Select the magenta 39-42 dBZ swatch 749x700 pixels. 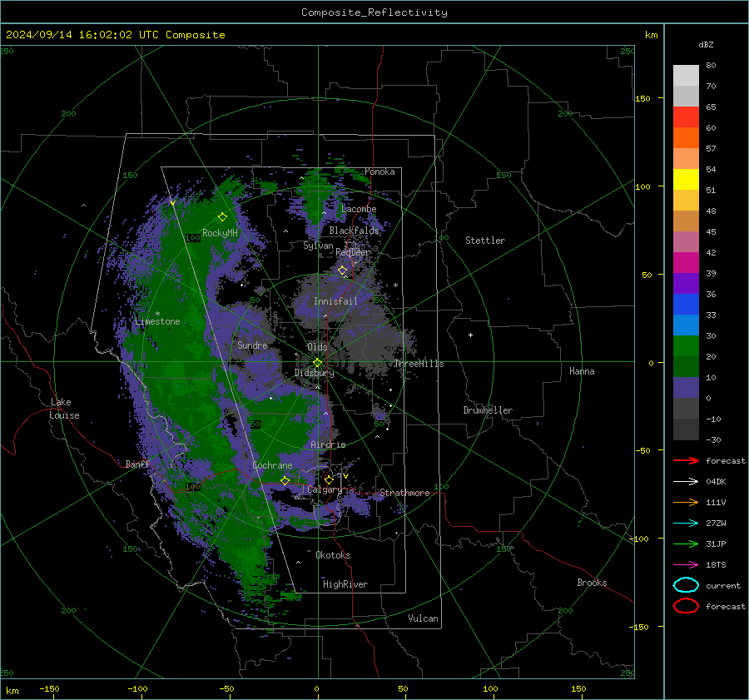coord(686,262)
